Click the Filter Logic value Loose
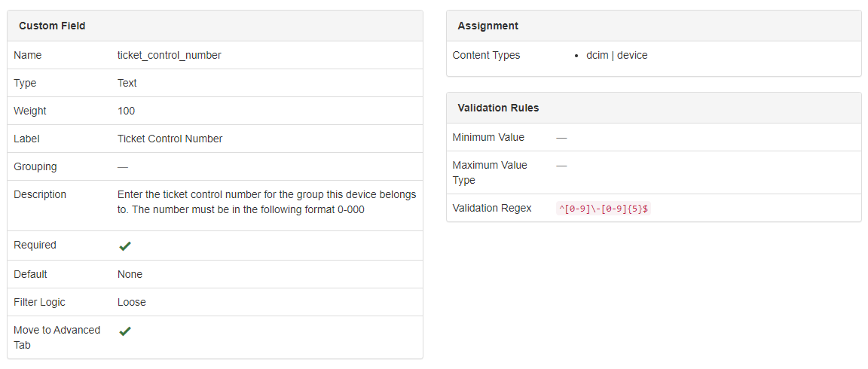The height and width of the screenshot is (369, 868). click(x=132, y=302)
